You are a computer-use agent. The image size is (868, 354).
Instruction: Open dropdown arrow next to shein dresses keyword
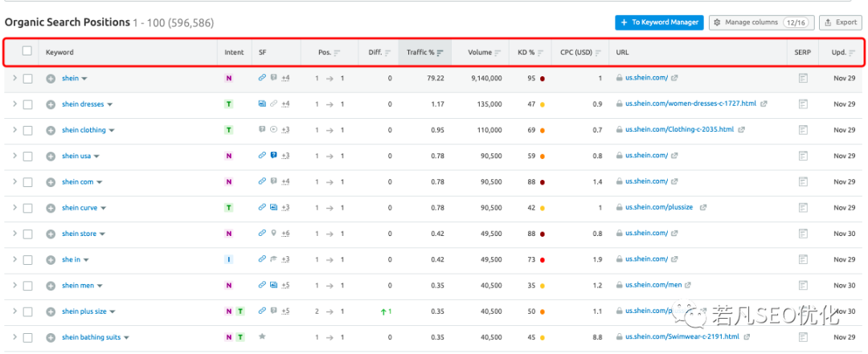[110, 104]
